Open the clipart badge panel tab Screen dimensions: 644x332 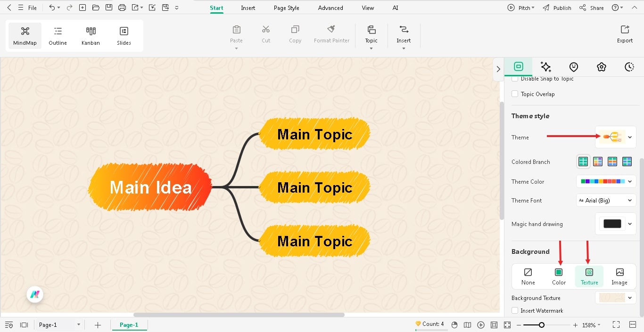tap(602, 67)
